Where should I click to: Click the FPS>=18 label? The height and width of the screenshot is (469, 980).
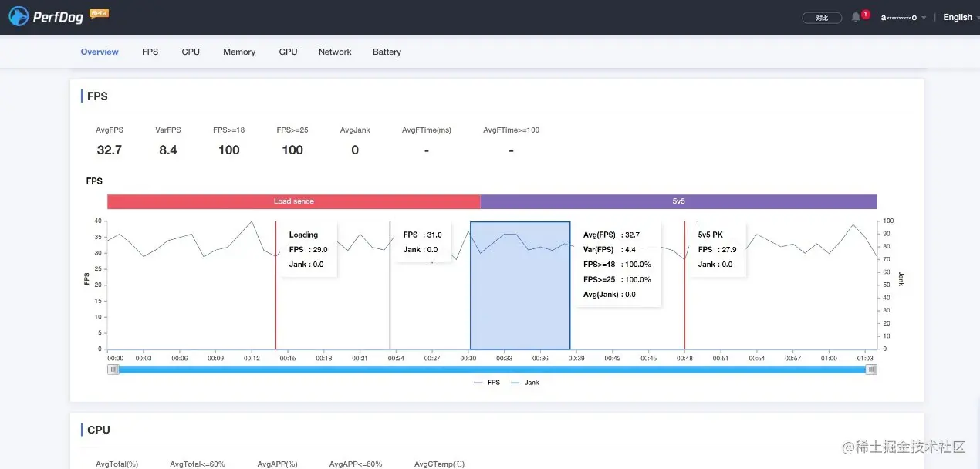pyautogui.click(x=229, y=130)
